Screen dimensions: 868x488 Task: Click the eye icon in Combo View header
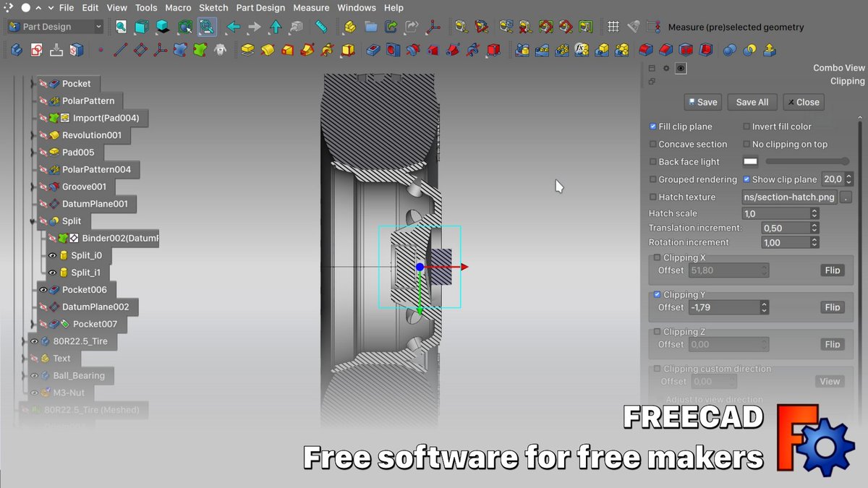tap(680, 67)
